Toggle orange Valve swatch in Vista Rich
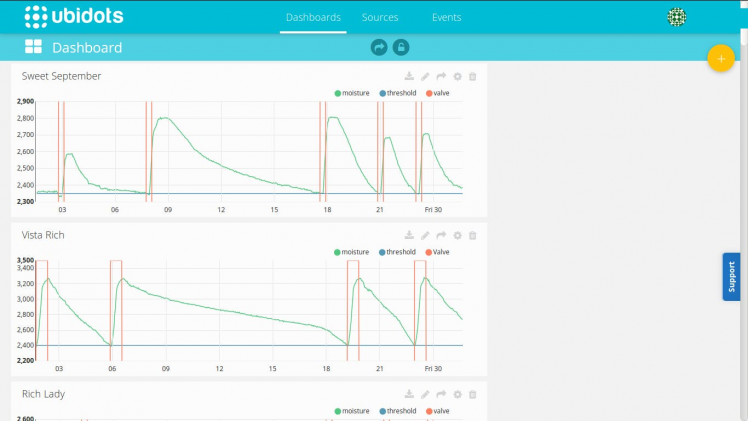The height and width of the screenshot is (421, 748). (428, 252)
